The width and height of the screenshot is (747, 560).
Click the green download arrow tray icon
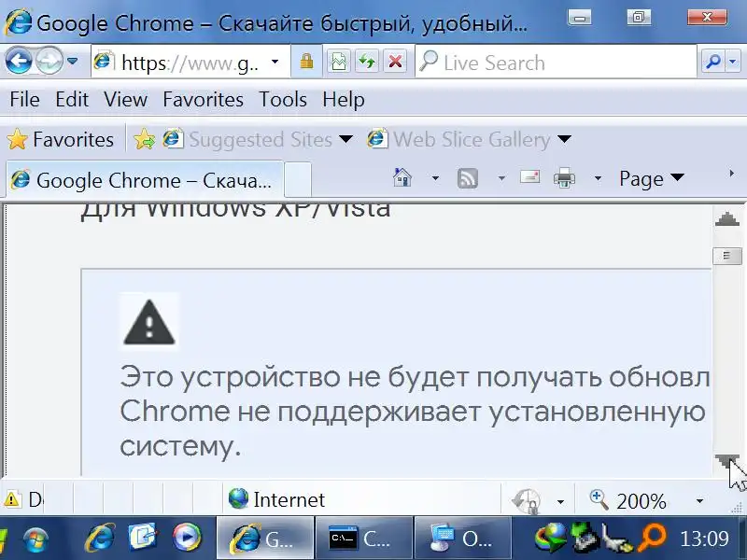(585, 539)
